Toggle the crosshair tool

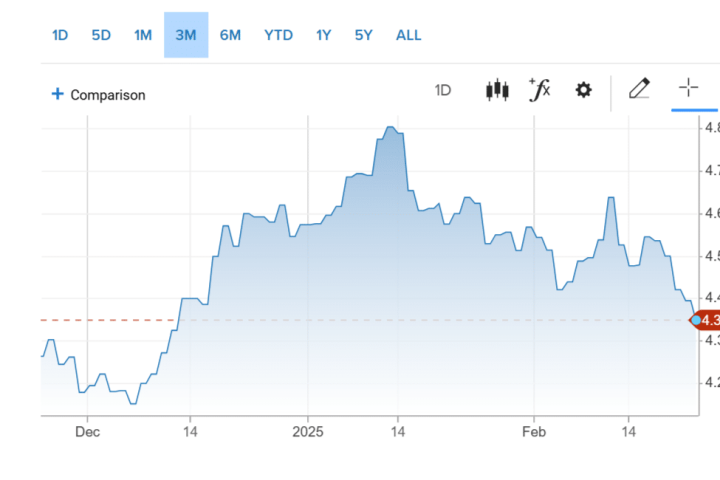pyautogui.click(x=688, y=88)
